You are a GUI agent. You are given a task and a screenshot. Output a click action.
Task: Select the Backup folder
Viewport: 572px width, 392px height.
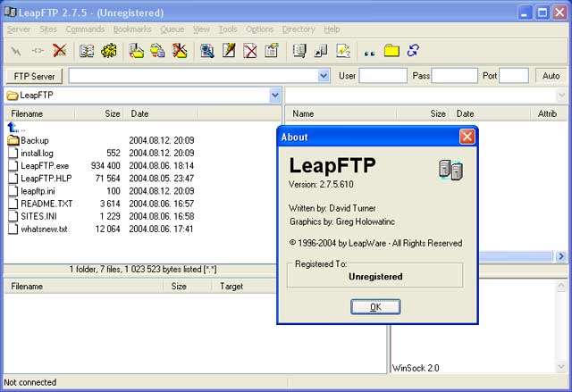pos(34,140)
